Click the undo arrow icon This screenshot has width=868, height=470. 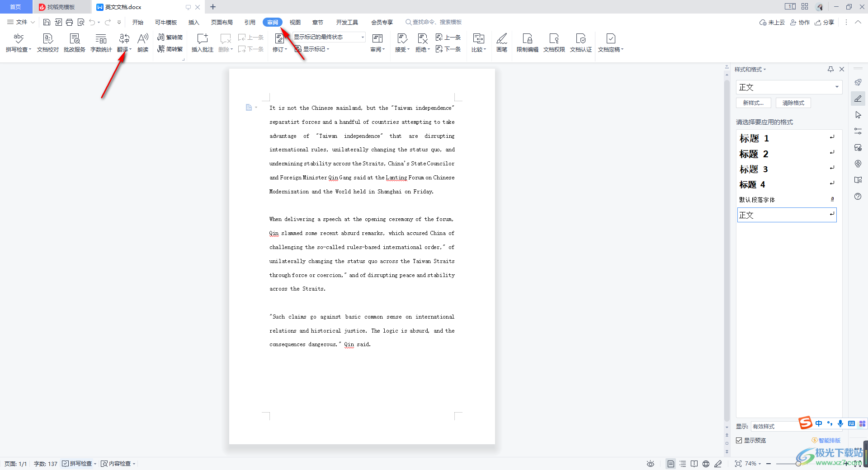[92, 22]
